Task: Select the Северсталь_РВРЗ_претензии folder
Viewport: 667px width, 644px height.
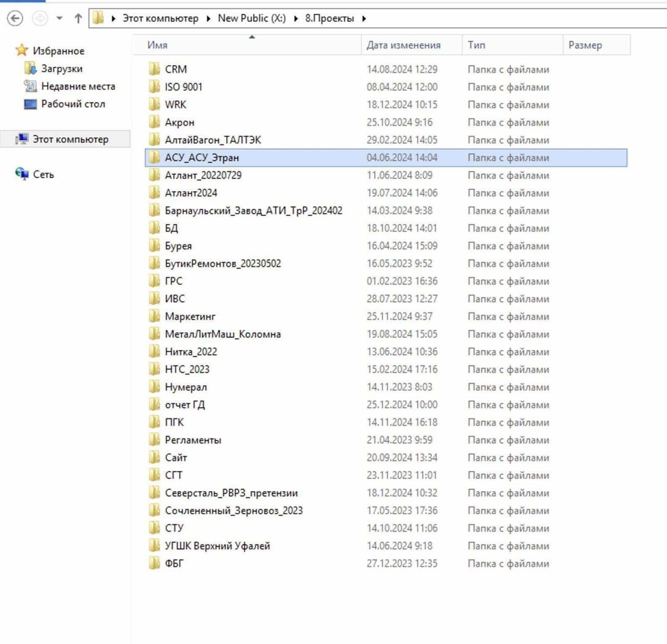Action: pyautogui.click(x=231, y=493)
